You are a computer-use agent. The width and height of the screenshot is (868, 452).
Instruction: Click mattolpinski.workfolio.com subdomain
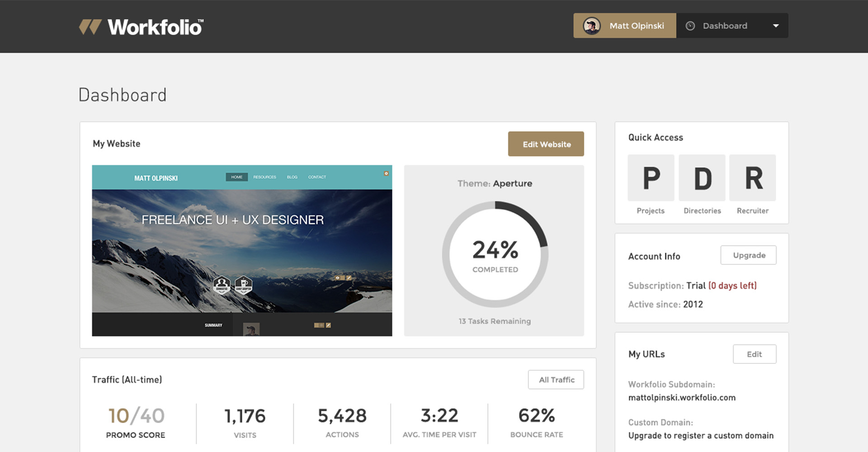coord(682,398)
